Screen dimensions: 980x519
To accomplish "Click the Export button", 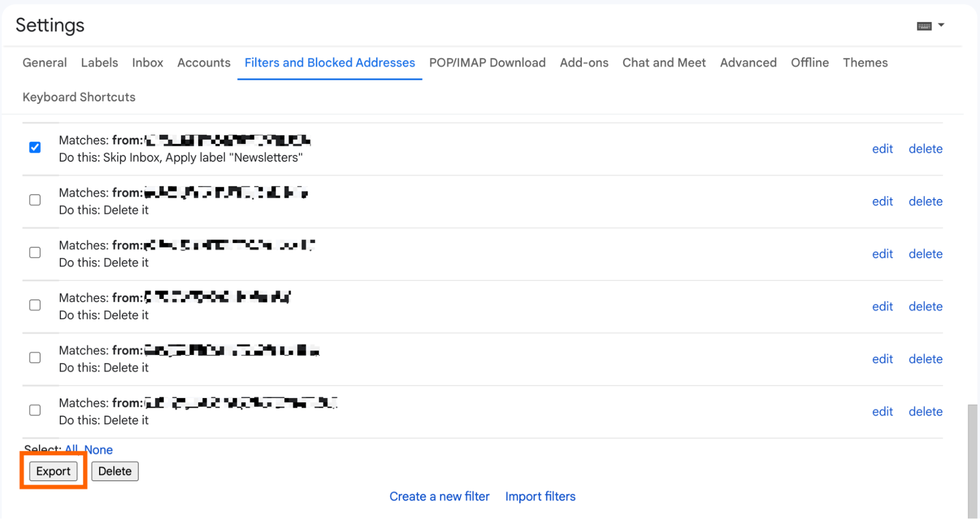I will 53,471.
